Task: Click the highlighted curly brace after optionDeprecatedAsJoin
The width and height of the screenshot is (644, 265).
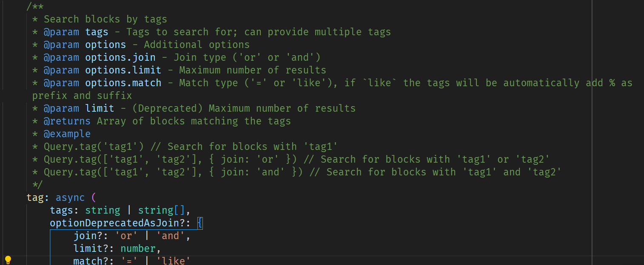Action: 200,223
